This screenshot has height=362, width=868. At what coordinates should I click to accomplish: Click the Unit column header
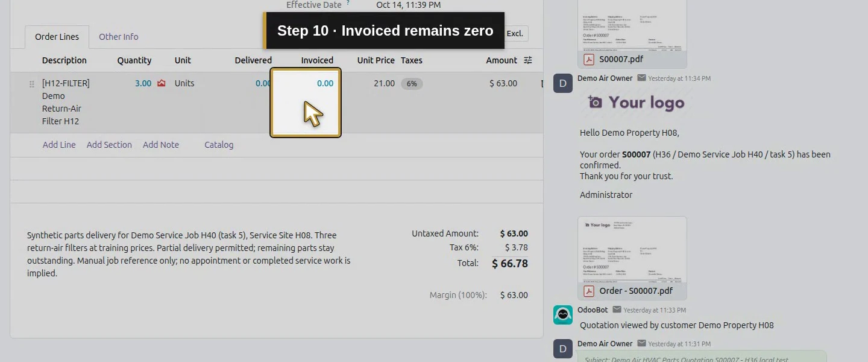tap(183, 60)
